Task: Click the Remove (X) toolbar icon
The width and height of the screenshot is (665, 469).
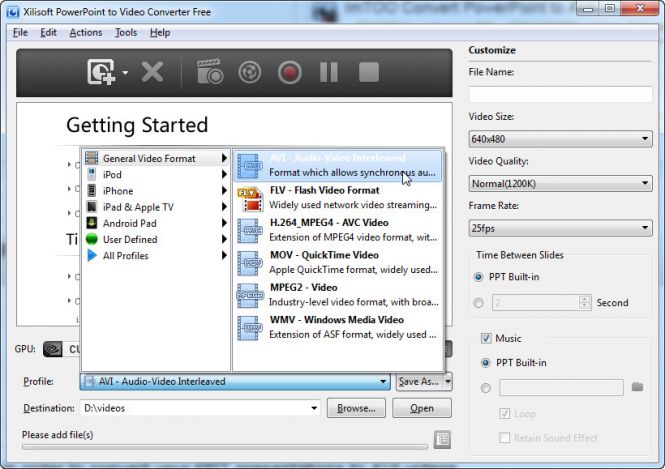Action: click(x=152, y=72)
